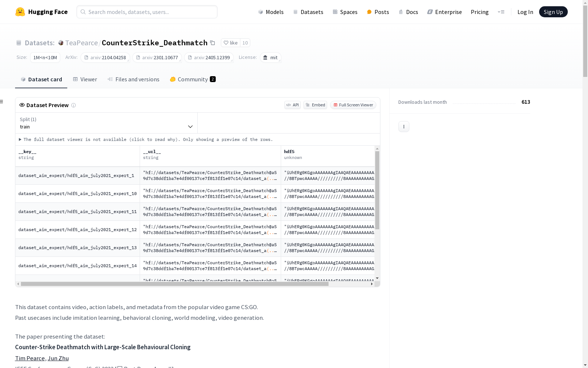This screenshot has width=588, height=368.
Task: Switch to the Viewer tab
Action: click(85, 79)
